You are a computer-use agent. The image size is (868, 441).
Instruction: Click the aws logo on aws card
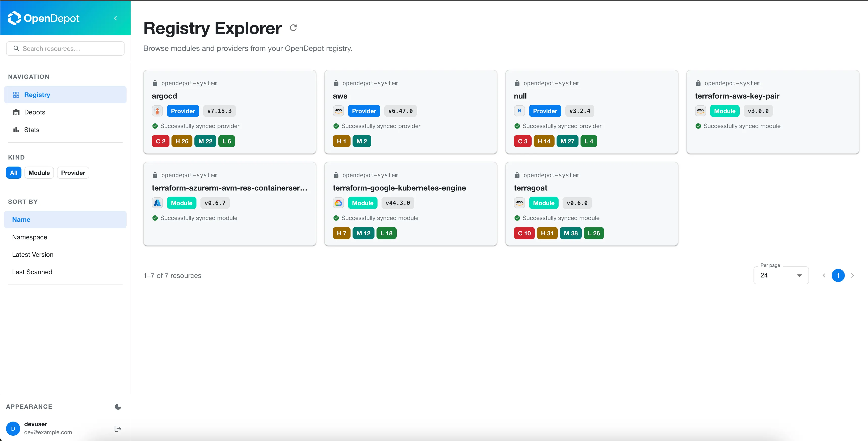tap(338, 111)
